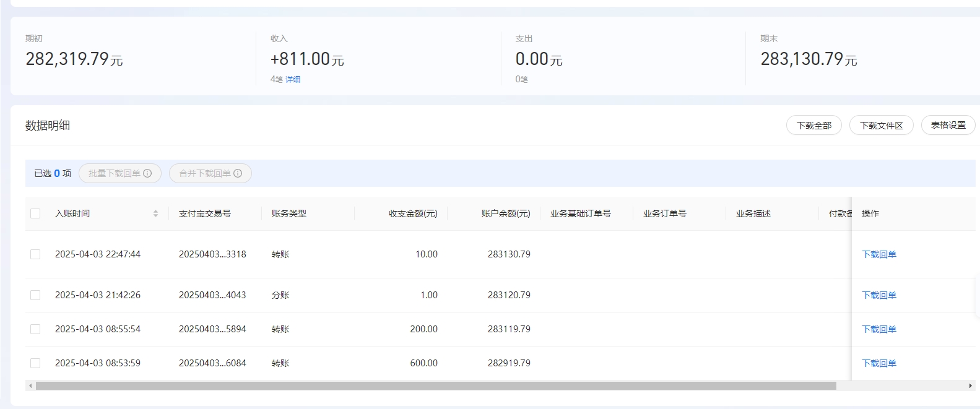Click 批量下载回单 button
This screenshot has width=980, height=409.
tap(115, 173)
